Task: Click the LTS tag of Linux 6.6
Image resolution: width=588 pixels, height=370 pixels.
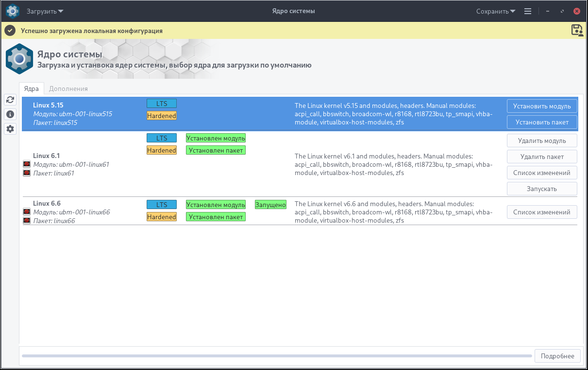Action: click(162, 205)
